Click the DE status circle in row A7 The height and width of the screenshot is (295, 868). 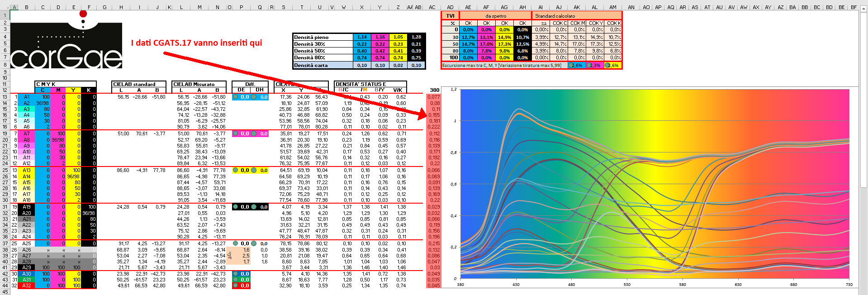pyautogui.click(x=236, y=133)
